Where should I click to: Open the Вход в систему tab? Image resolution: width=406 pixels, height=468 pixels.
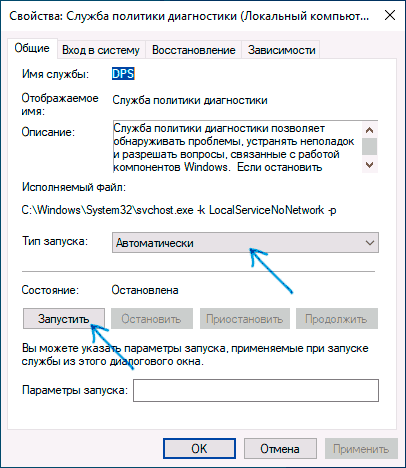point(101,50)
